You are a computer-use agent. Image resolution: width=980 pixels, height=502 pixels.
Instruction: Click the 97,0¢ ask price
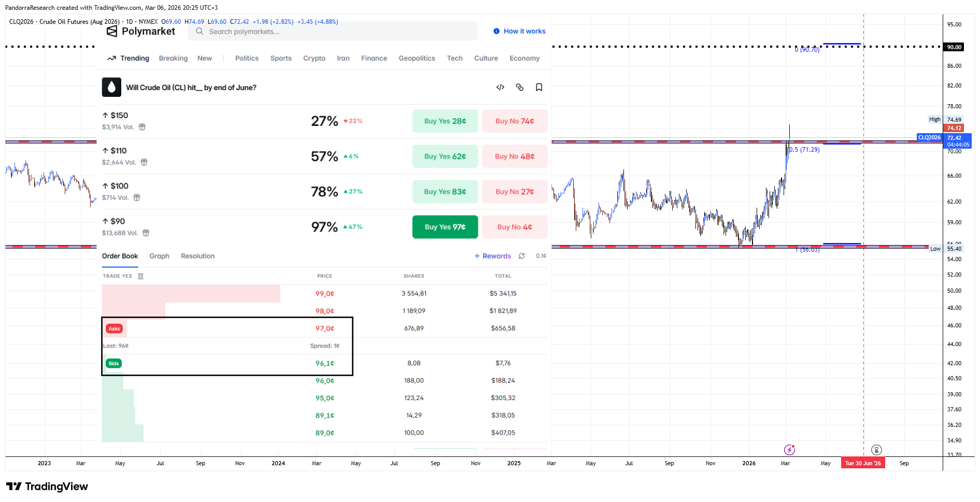coord(325,328)
